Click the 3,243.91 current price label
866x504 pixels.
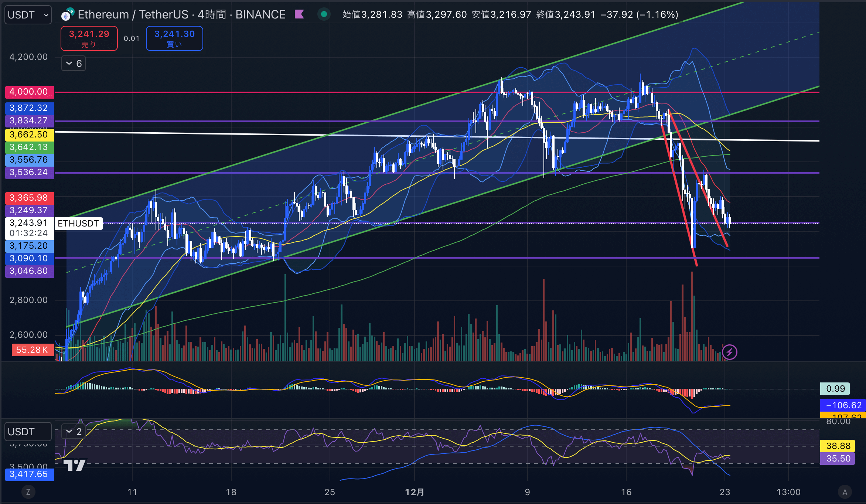coord(29,223)
